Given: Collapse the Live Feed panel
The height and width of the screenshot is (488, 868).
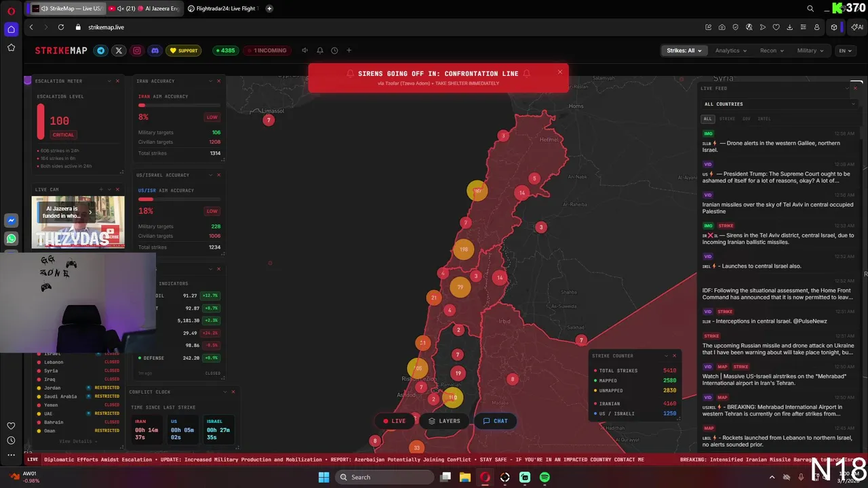Looking at the screenshot, I should point(847,88).
